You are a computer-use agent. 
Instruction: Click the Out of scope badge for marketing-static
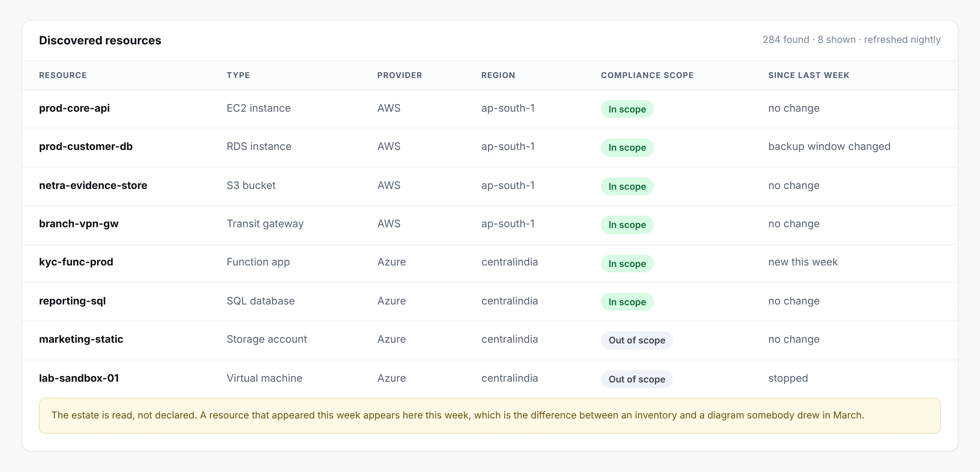tap(637, 340)
